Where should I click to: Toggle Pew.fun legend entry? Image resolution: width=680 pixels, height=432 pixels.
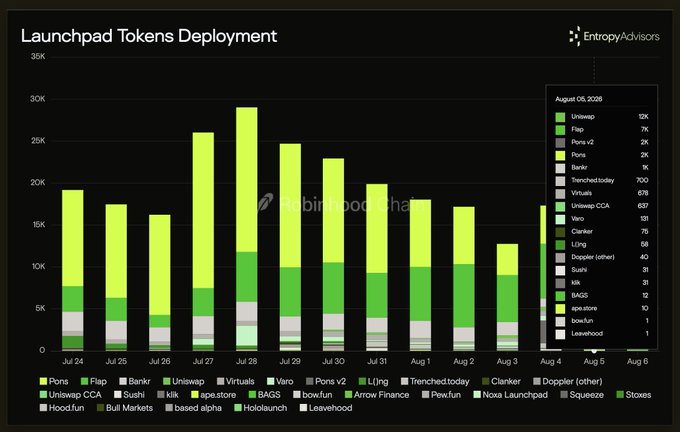(x=441, y=395)
